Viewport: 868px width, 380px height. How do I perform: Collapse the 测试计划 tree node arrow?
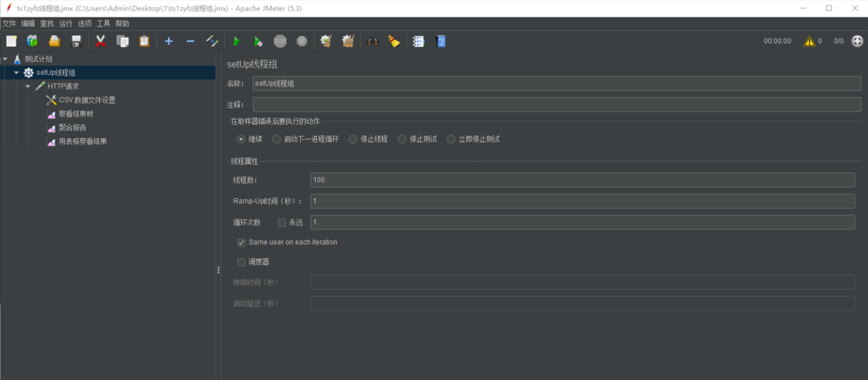[x=5, y=59]
